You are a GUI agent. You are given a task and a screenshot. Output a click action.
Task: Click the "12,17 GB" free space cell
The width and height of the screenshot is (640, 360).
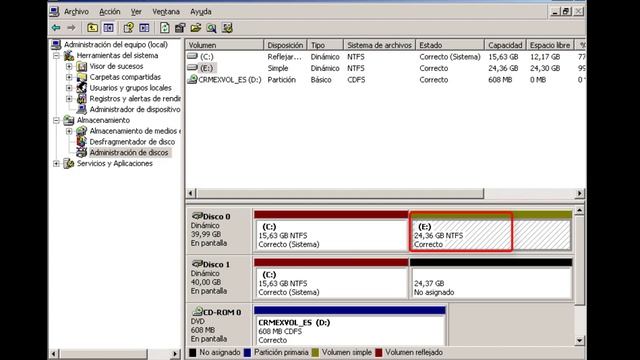pos(545,57)
